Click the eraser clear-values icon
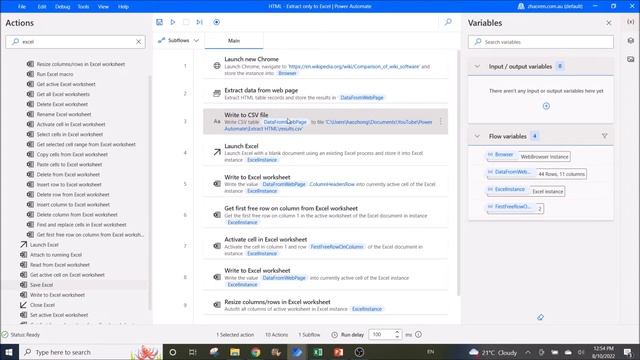This screenshot has height=360, width=640. point(540,317)
